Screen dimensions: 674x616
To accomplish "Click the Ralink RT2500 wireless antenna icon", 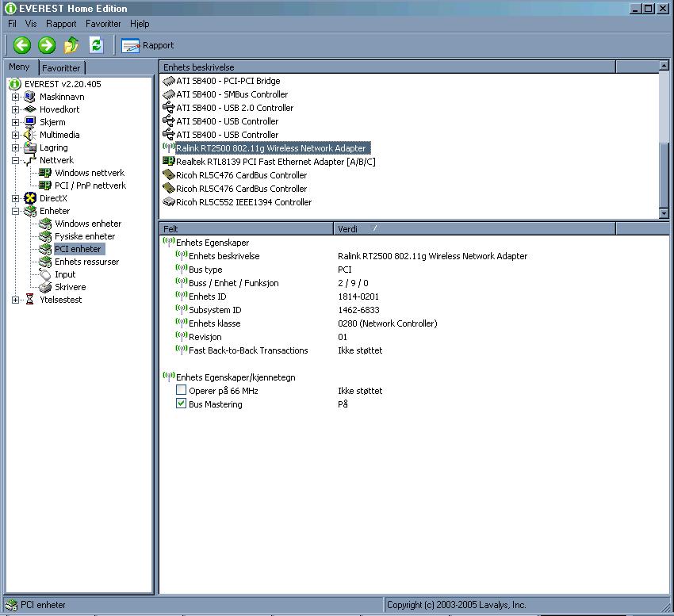I will (x=168, y=147).
